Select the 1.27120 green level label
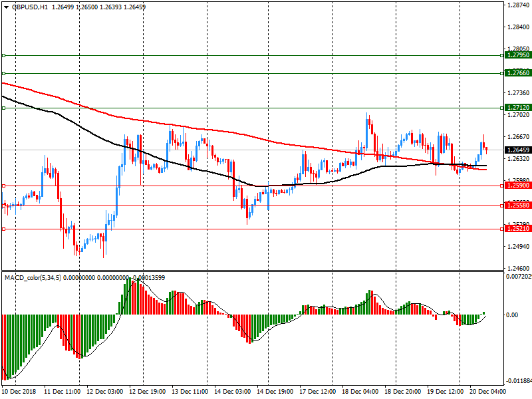 (517, 108)
